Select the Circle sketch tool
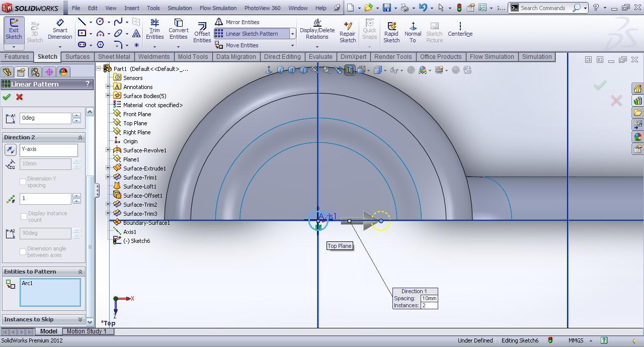Viewport: 644px width, 347px height. point(100,22)
